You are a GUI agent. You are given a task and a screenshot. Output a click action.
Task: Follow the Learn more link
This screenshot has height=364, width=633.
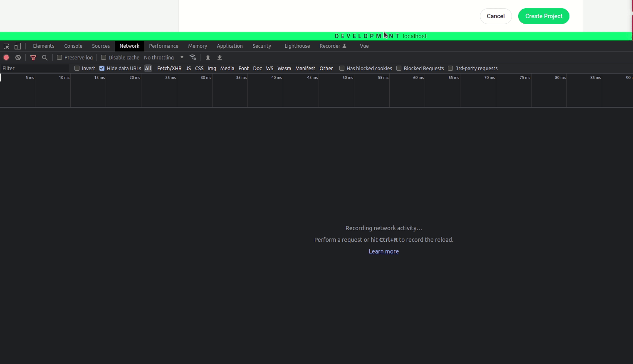coord(384,251)
